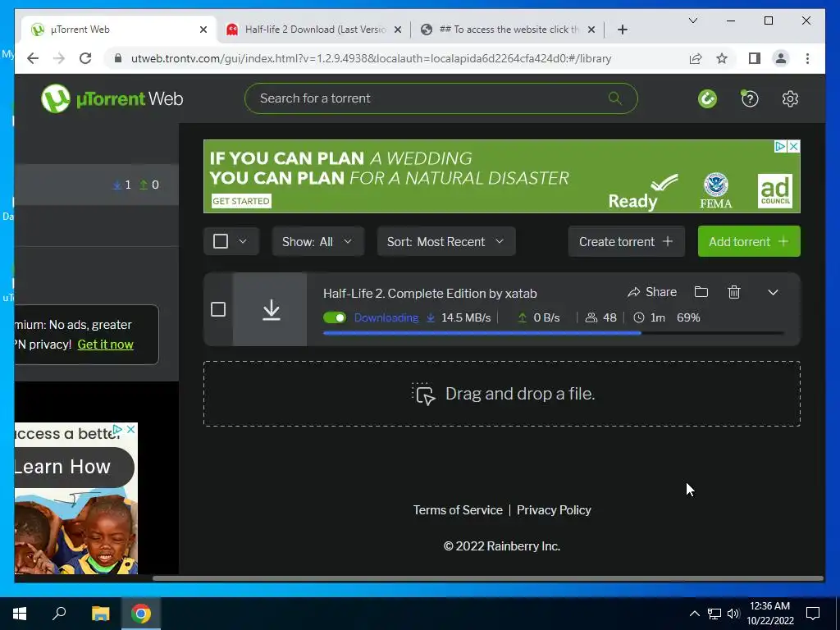This screenshot has width=840, height=630.
Task: Click the Chrome back arrow
Action: 33,58
